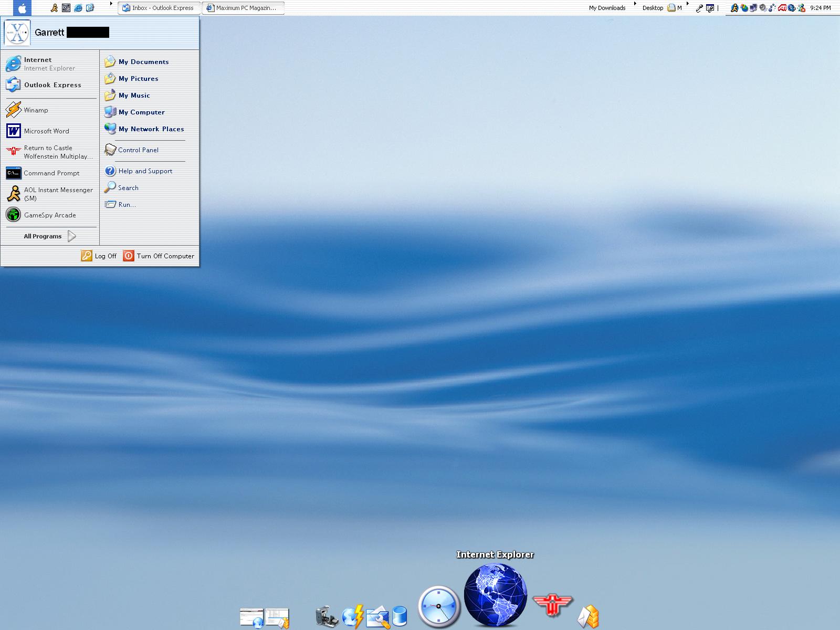Image resolution: width=840 pixels, height=630 pixels.
Task: Open the Desktop toolbar
Action: [x=653, y=8]
